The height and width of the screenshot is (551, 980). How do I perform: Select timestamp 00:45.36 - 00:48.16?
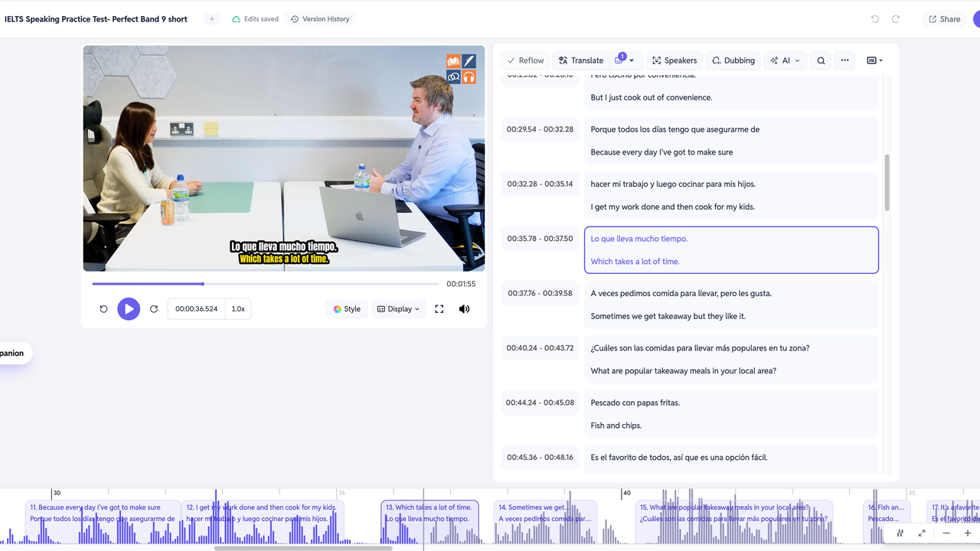(540, 457)
